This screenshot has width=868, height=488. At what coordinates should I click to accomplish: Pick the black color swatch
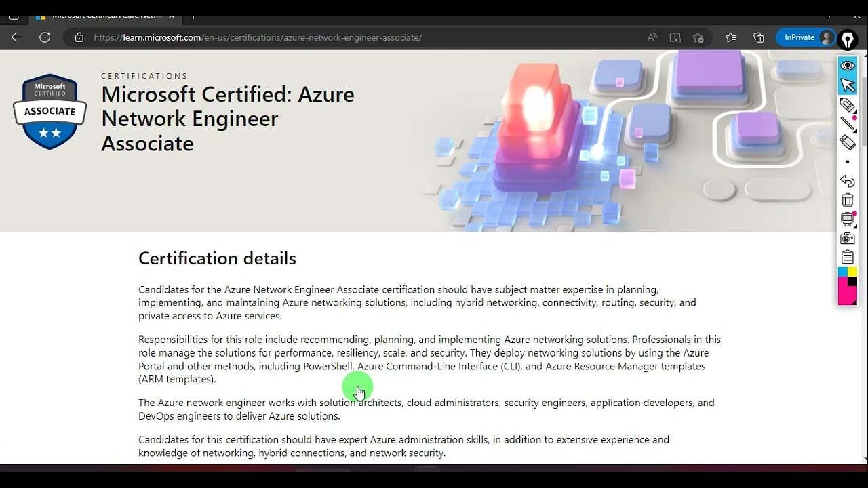coord(852,281)
